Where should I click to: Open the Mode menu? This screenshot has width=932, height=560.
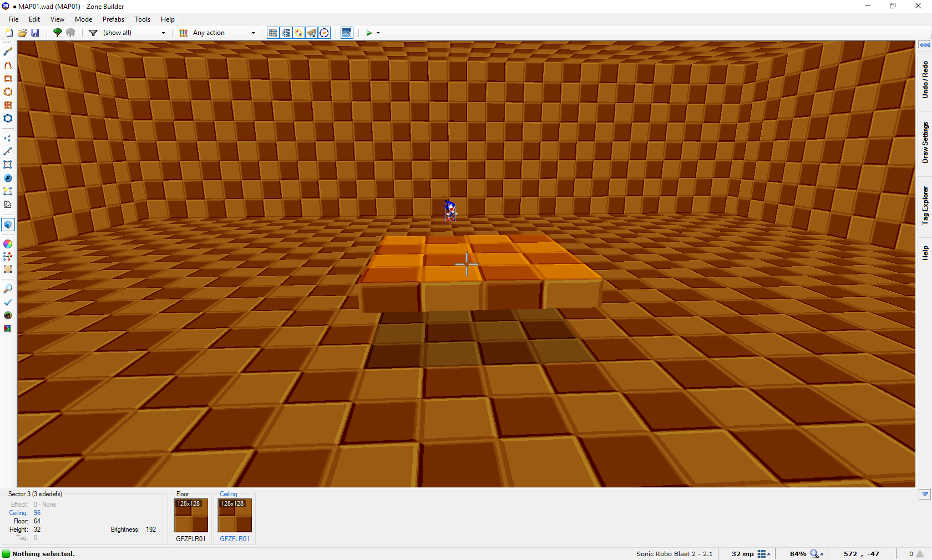point(83,19)
